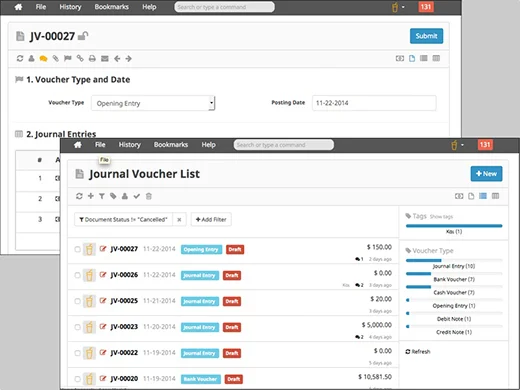Click the print icon in JV-00027 toolbar
Viewport: 520px width, 390px height.
(92, 59)
